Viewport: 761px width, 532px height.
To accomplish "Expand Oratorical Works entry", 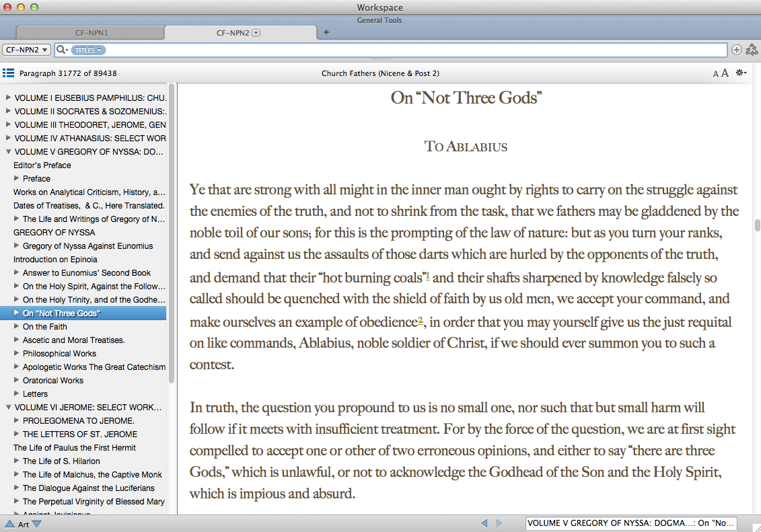I will [x=17, y=380].
